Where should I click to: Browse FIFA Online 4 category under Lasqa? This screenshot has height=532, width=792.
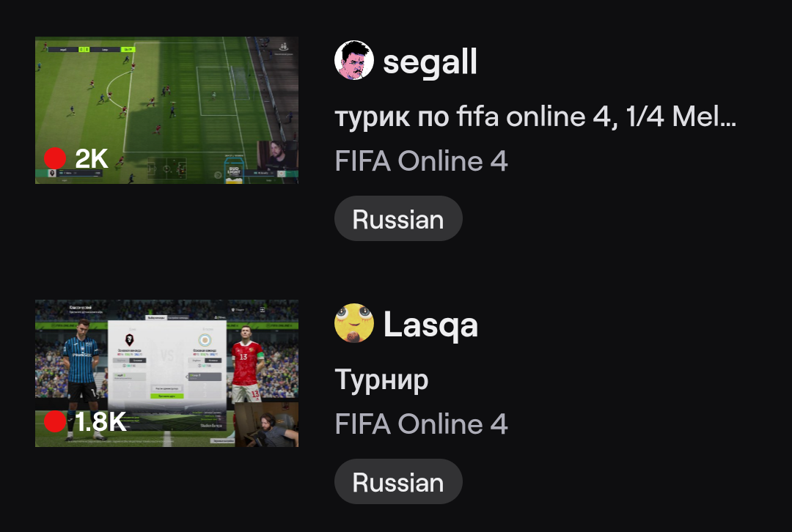click(x=421, y=424)
